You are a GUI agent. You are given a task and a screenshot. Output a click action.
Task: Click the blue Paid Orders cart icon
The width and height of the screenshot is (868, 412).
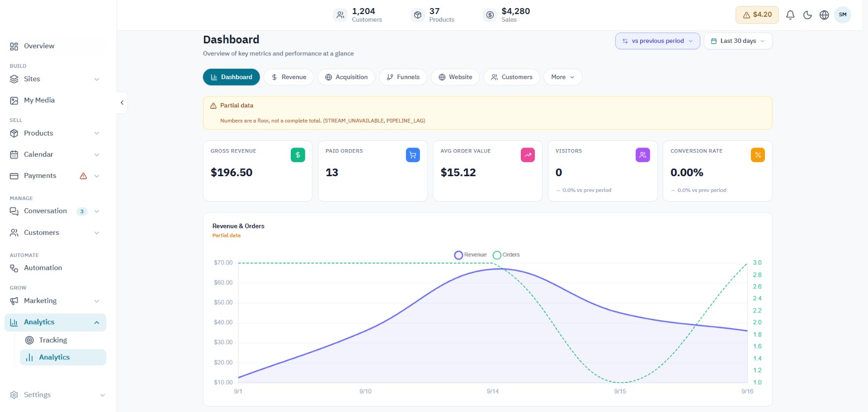coord(413,155)
